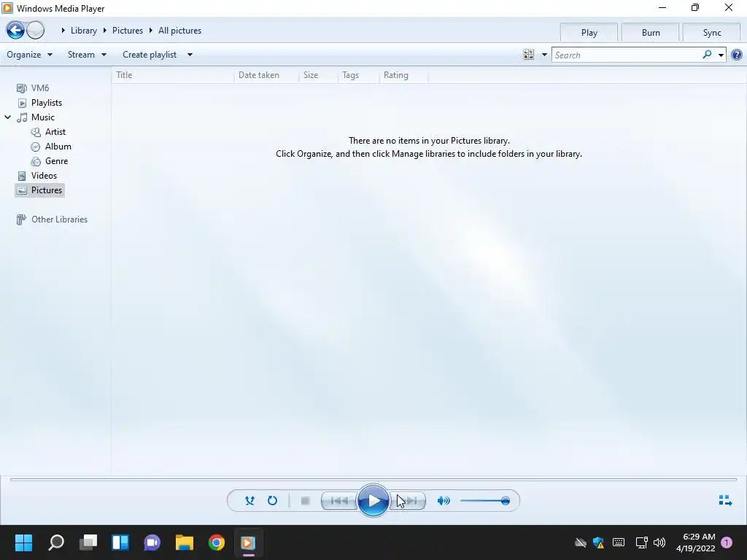
Task: Click the search magnifier icon
Action: pos(707,55)
